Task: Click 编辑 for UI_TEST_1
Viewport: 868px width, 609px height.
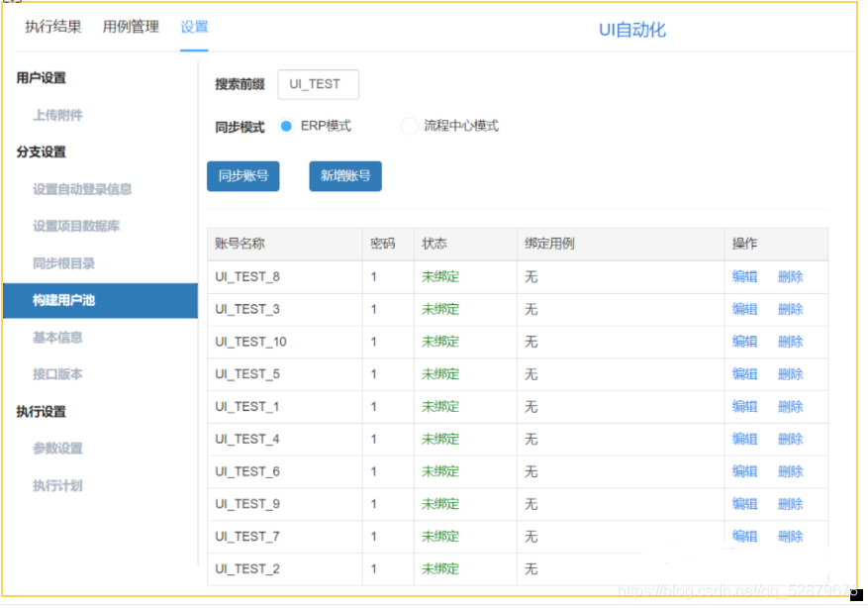Action: click(744, 407)
